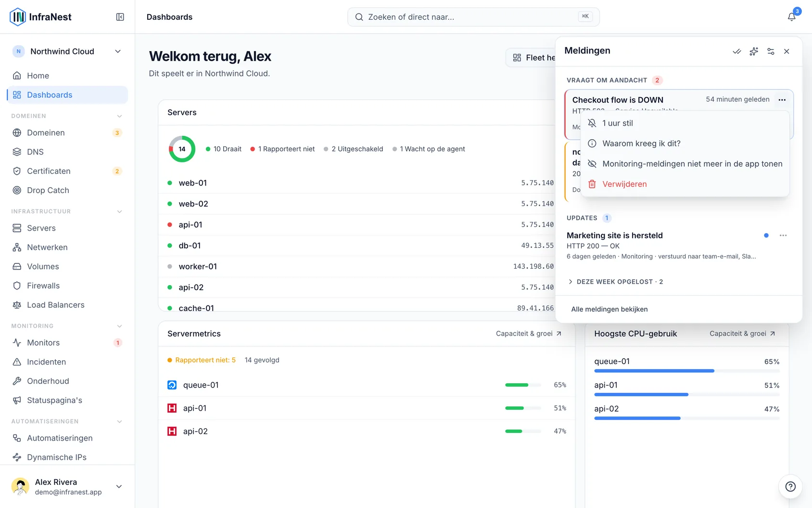Open the Alex Rivera account menu
The image size is (812, 508).
(67, 486)
